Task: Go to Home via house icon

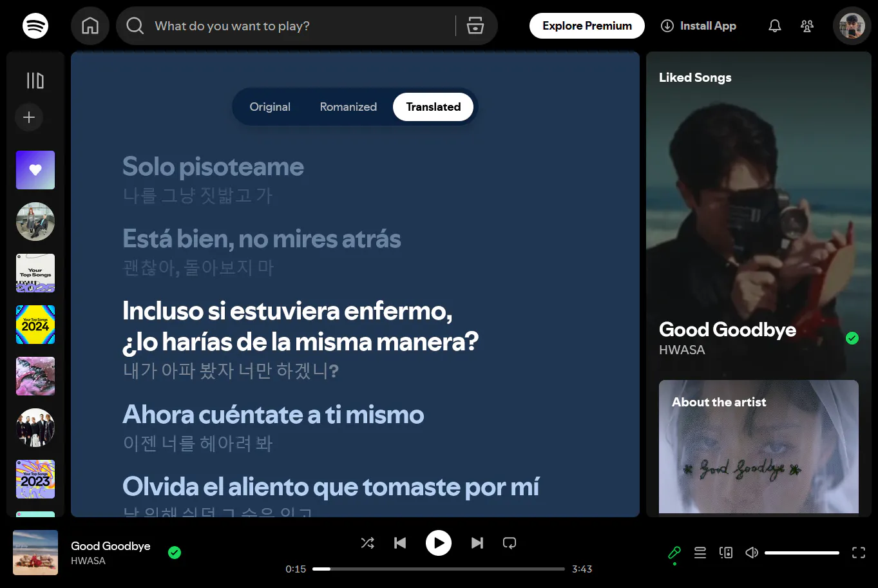Action: [x=90, y=26]
